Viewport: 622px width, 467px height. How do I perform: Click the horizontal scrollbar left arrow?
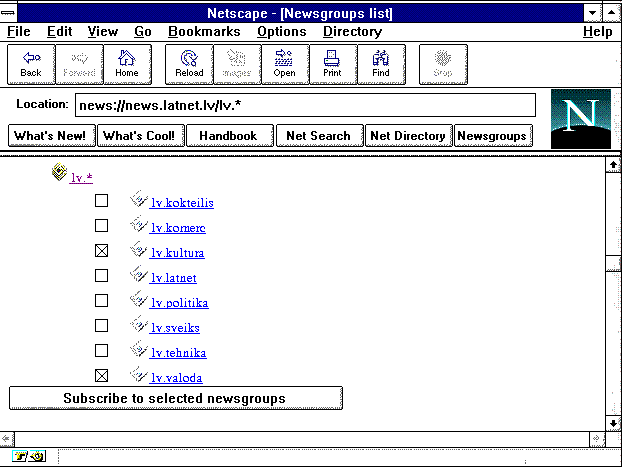(7, 439)
